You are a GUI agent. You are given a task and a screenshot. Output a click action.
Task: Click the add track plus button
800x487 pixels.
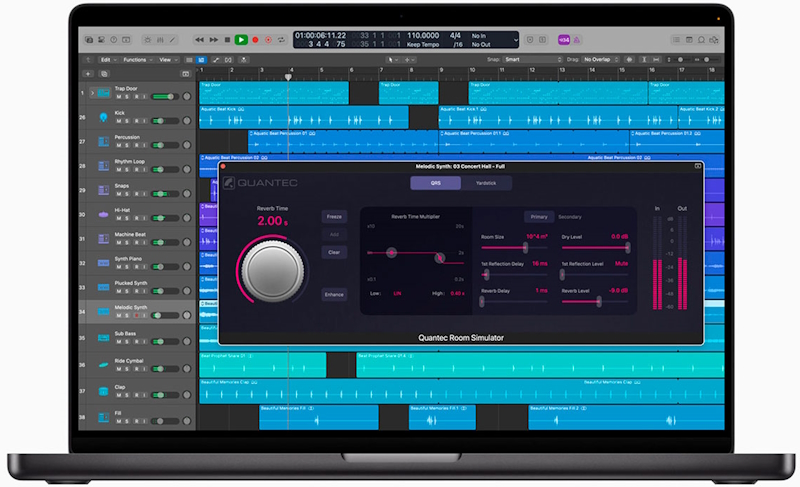[88, 74]
